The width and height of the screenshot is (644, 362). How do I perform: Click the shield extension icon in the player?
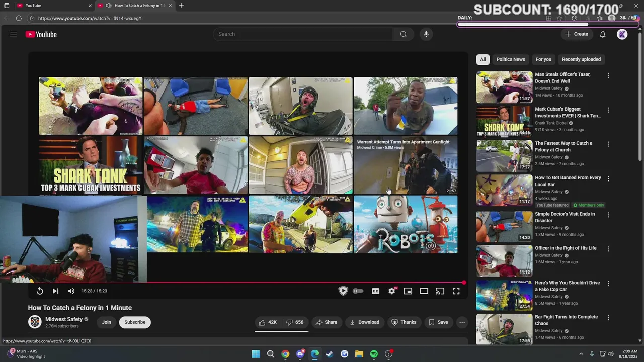pos(343,291)
